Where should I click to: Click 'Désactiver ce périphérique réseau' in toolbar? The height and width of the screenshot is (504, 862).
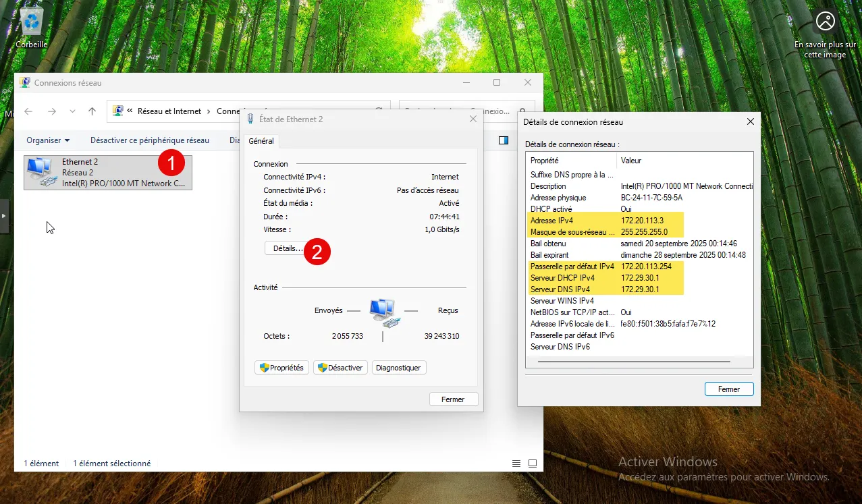[149, 140]
